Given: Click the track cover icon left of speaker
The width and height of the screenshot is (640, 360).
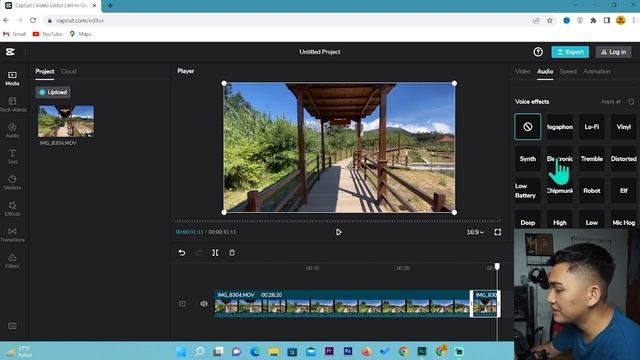Looking at the screenshot, I should (x=182, y=304).
